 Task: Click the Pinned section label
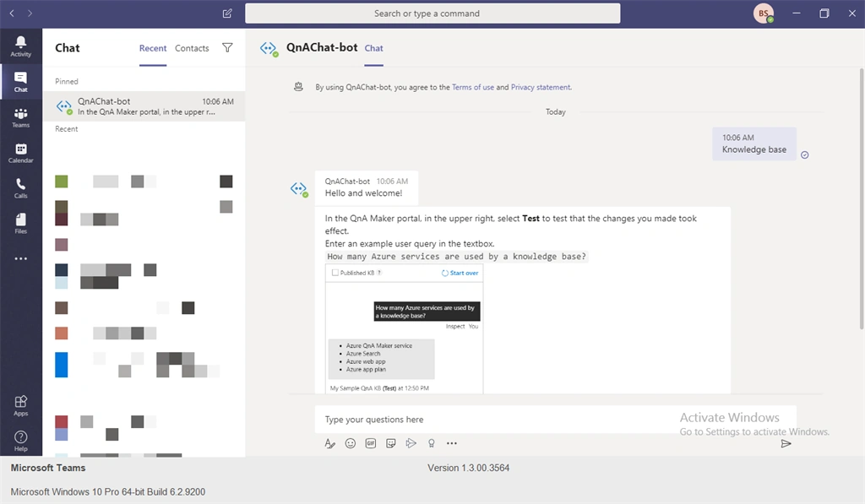(66, 81)
